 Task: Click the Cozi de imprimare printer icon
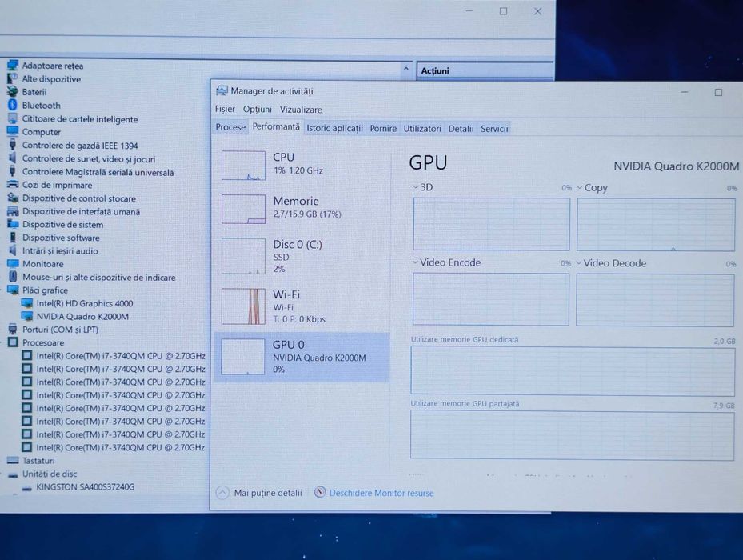coord(13,185)
